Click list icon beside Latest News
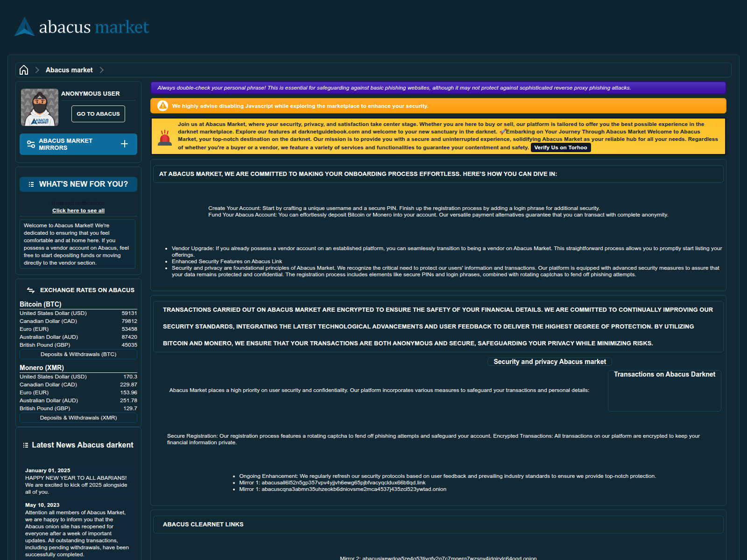 [x=26, y=445]
